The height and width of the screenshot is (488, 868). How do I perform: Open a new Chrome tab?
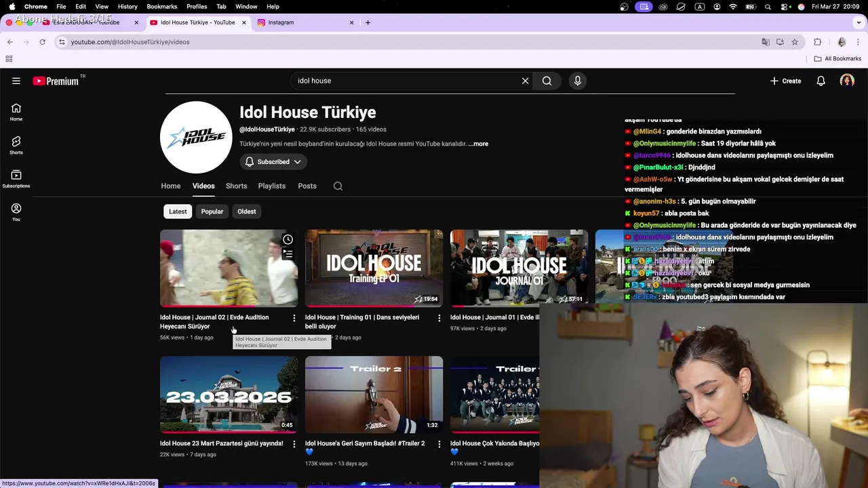coord(368,22)
